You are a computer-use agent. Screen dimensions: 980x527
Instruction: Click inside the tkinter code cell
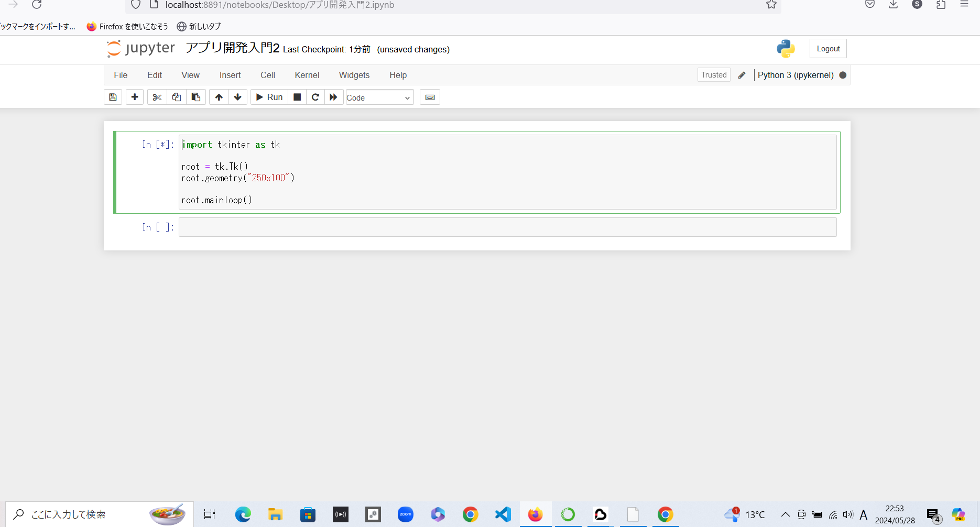click(507, 172)
